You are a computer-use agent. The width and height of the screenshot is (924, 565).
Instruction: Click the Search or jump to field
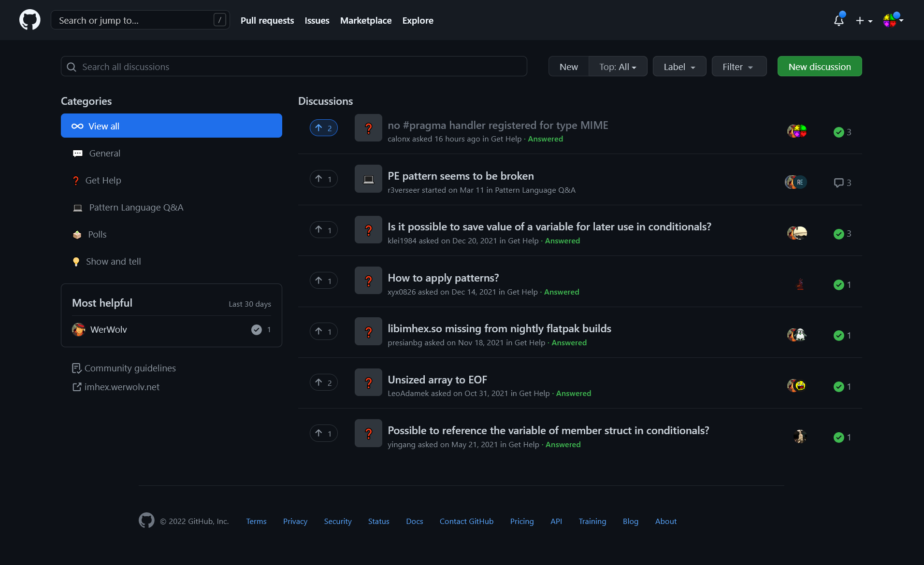(x=140, y=20)
